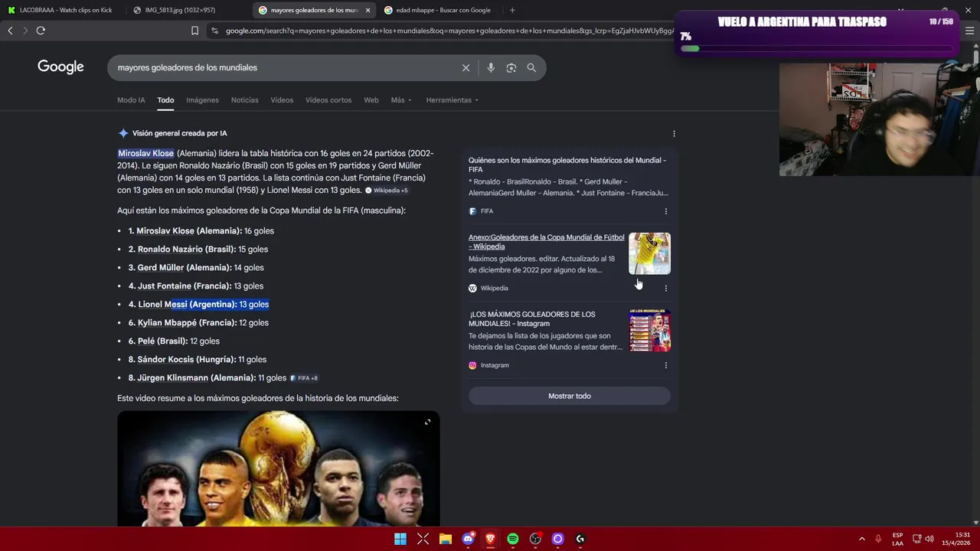
Task: Open AI overview three-dot options menu
Action: pyautogui.click(x=674, y=133)
